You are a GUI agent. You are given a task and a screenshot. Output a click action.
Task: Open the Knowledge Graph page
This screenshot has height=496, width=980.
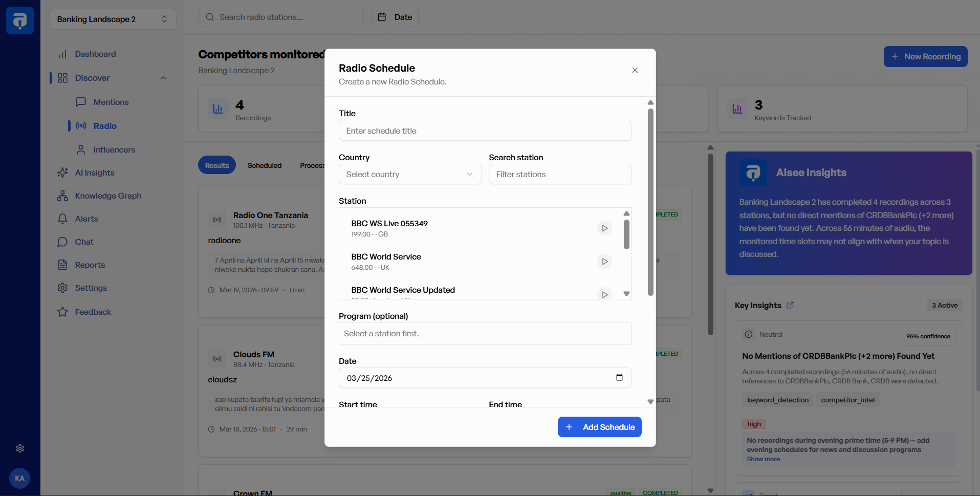point(108,196)
